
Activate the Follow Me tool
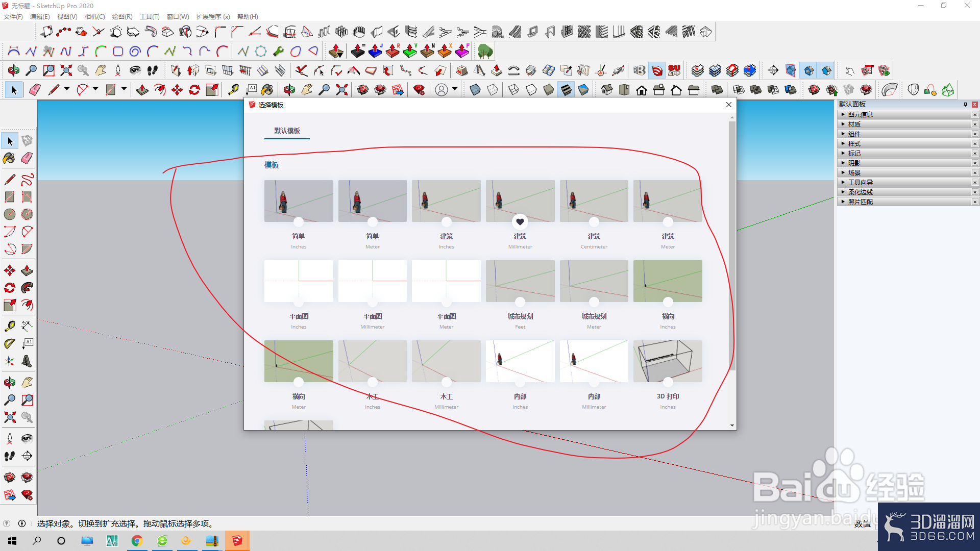[x=27, y=288]
